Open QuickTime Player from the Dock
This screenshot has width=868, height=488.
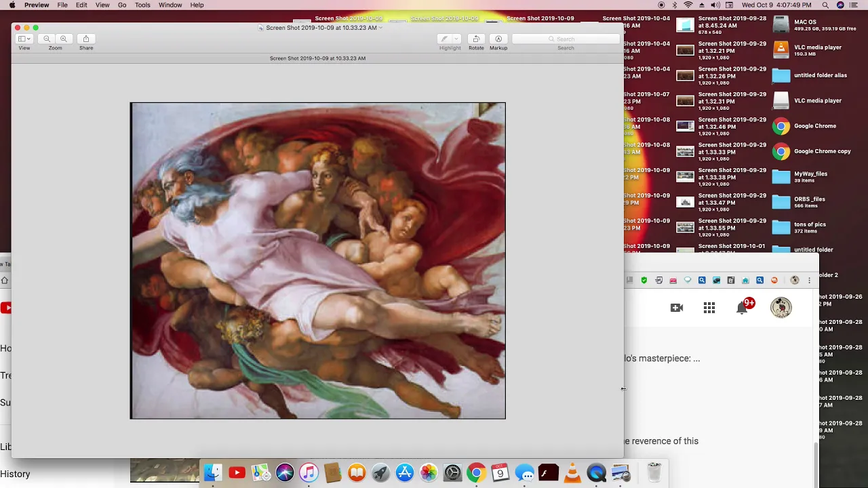(x=596, y=472)
